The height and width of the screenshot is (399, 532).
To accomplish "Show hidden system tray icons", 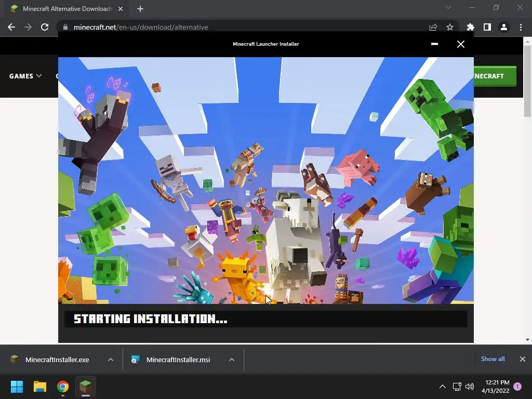I will (443, 387).
